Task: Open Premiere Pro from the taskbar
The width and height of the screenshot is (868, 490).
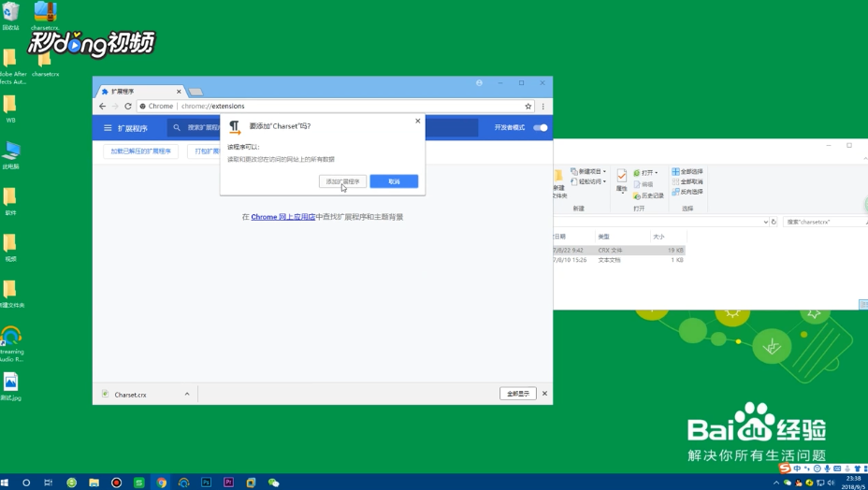Action: pyautogui.click(x=228, y=483)
